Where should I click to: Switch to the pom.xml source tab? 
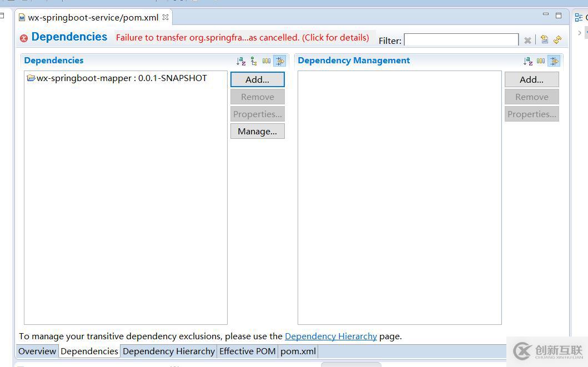point(298,351)
